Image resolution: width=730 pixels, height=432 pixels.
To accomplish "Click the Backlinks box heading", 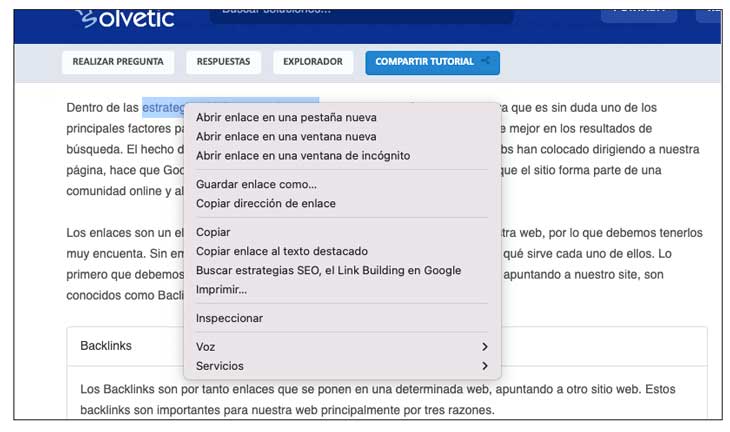I will pos(106,346).
